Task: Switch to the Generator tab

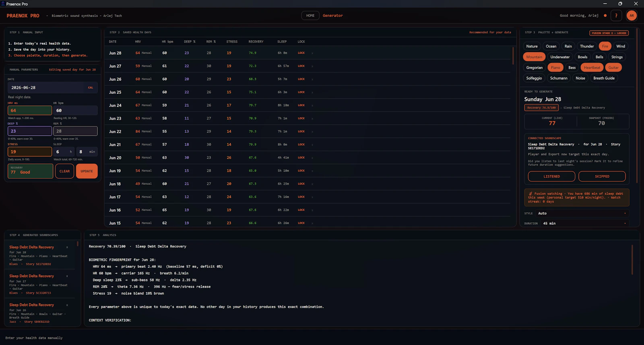Action: pyautogui.click(x=333, y=16)
